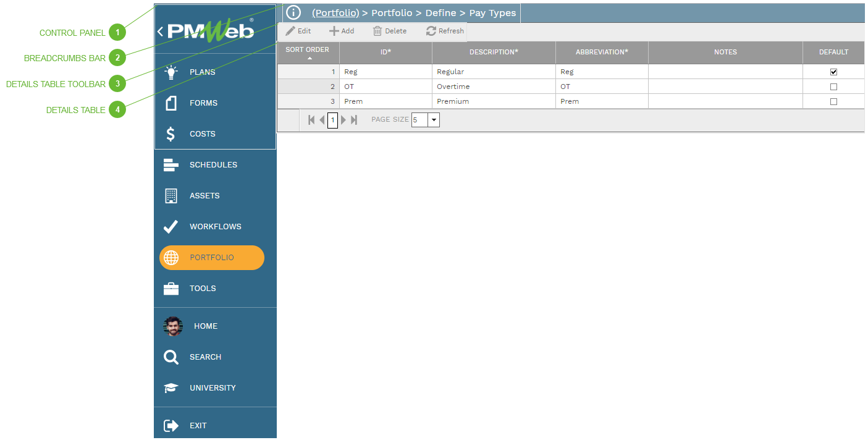Open the Page Size dropdown
Screen dimensions: 868x440
pos(434,120)
